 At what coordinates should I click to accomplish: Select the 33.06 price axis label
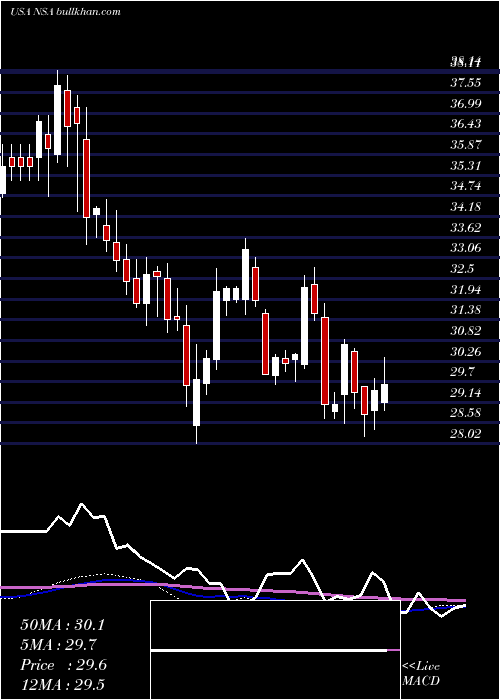[465, 248]
